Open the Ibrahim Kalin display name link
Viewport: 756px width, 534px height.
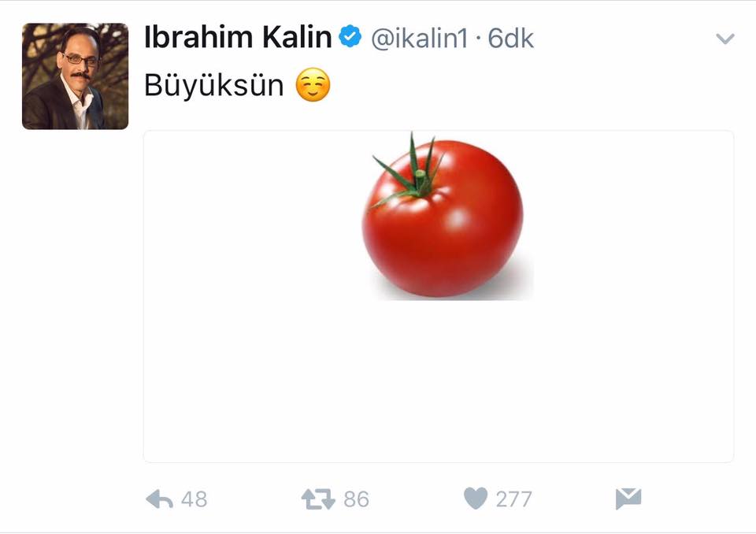(238, 38)
